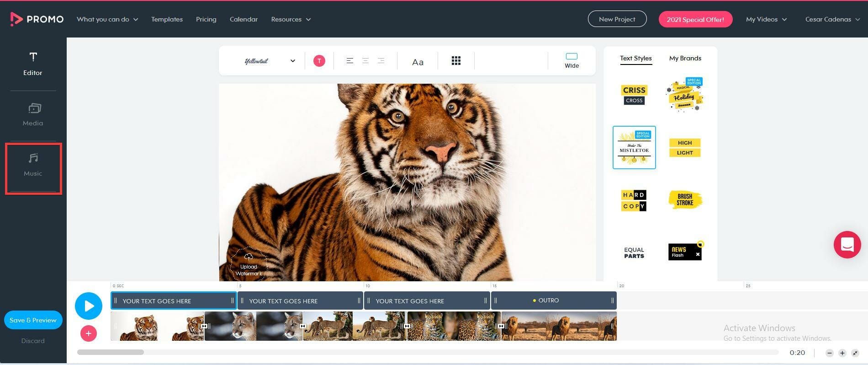Click the PROMO logo
868x365 pixels.
37,19
